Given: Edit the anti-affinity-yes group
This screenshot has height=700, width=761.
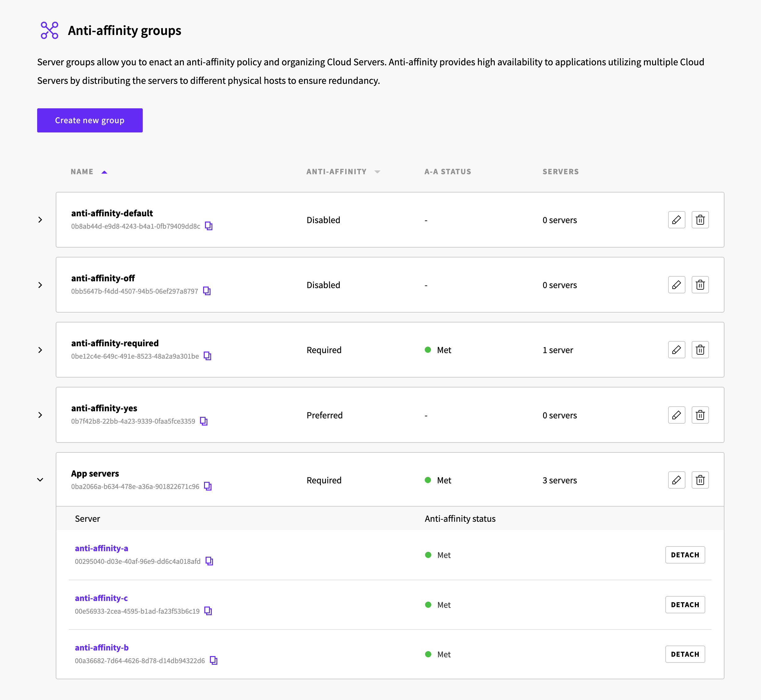Looking at the screenshot, I should coord(676,415).
